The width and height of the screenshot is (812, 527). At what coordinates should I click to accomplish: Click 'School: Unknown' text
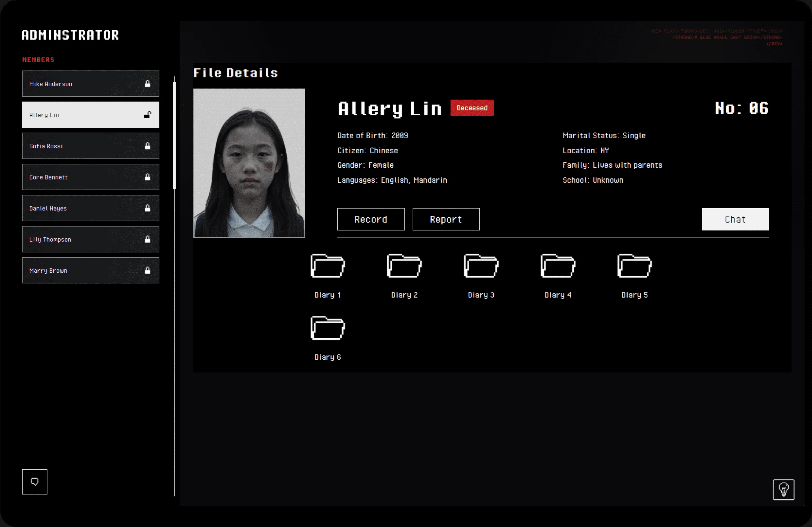click(593, 180)
